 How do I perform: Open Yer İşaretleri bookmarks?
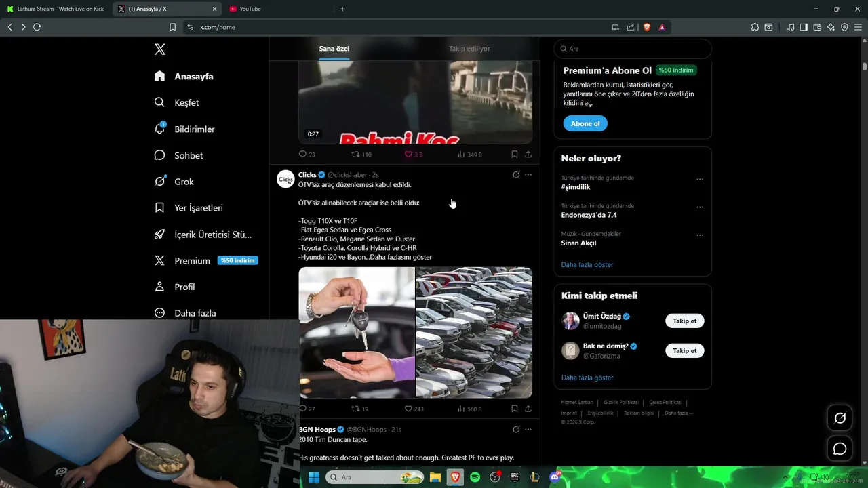(x=189, y=208)
